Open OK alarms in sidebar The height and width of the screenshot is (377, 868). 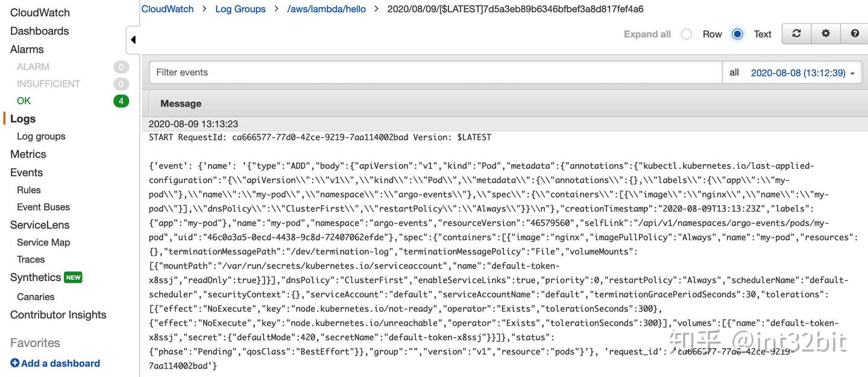[x=24, y=101]
